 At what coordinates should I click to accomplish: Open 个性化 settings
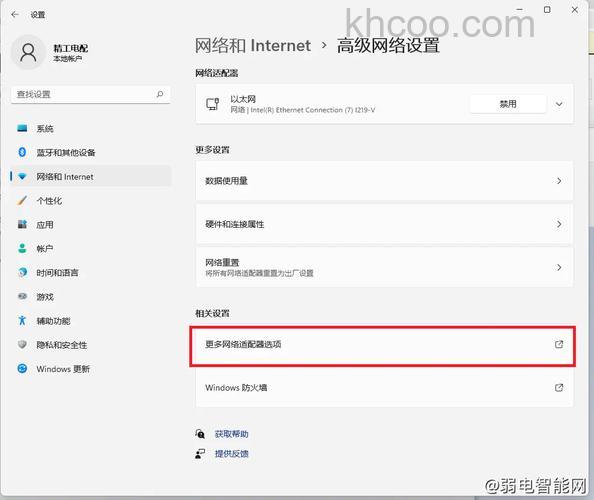(x=91, y=200)
